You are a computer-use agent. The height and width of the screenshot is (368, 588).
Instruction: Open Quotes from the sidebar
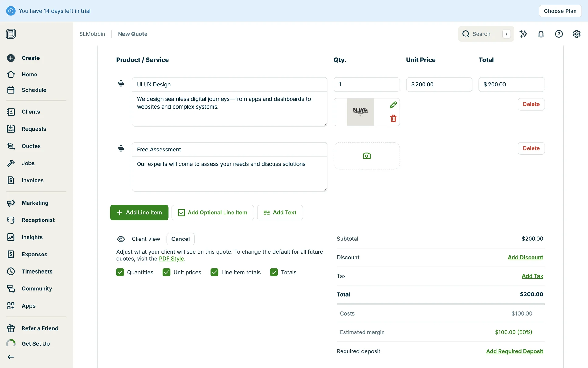point(31,146)
